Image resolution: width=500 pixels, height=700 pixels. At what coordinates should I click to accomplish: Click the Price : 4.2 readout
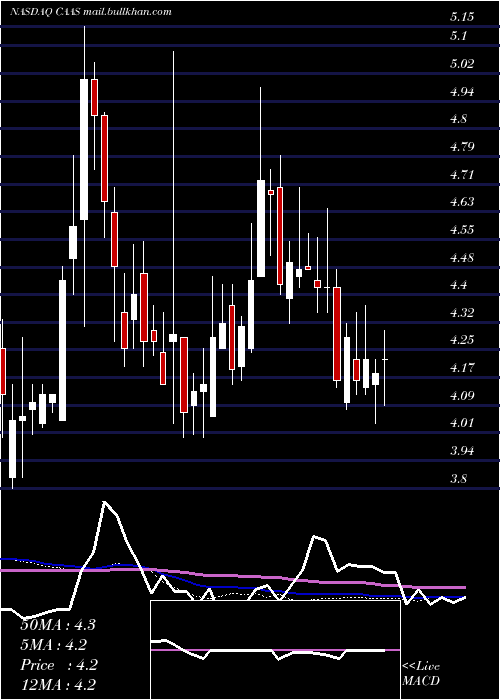click(x=59, y=665)
